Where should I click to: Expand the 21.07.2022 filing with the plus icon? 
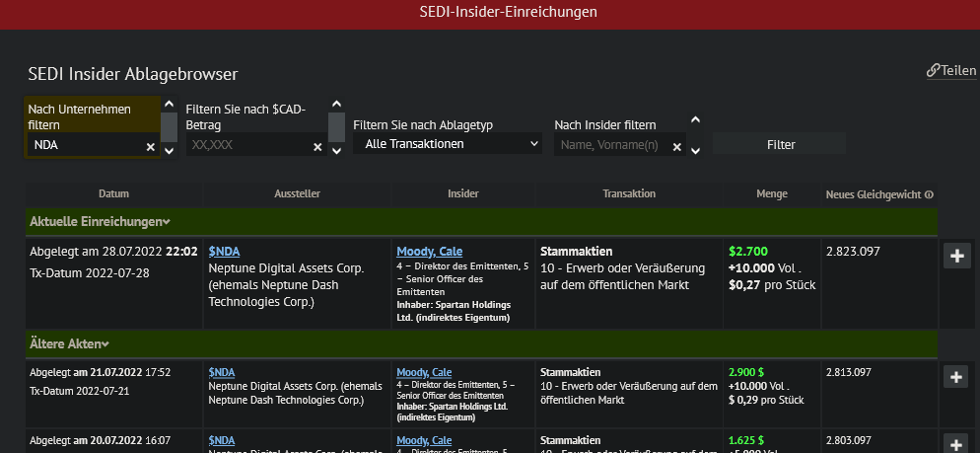956,376
